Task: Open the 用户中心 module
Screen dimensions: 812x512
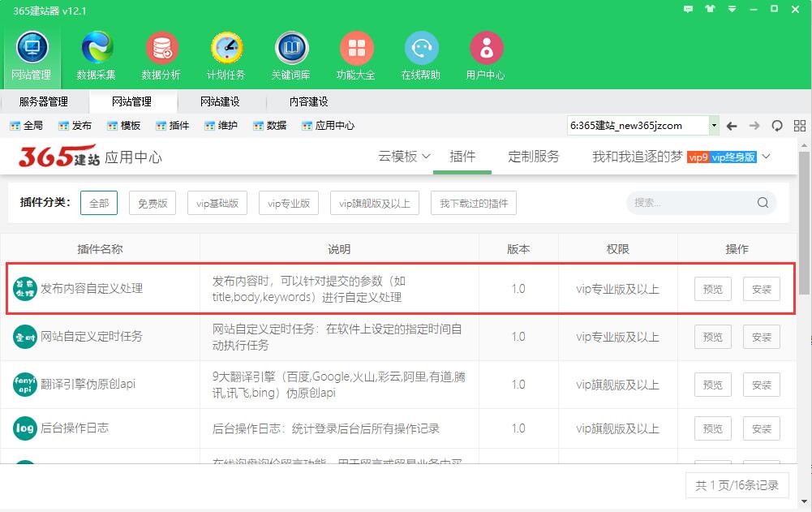Action: (486, 56)
